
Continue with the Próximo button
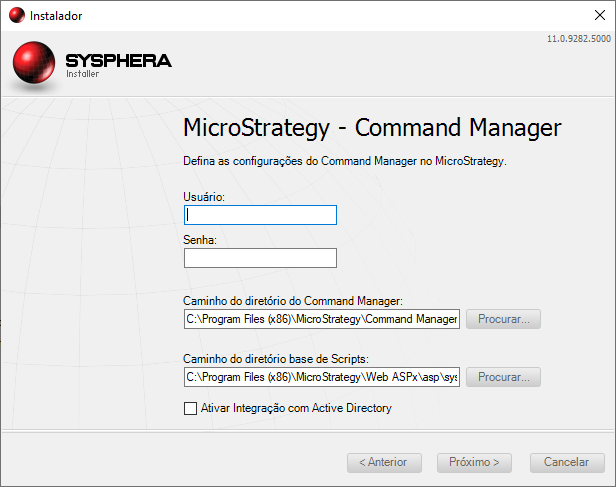pyautogui.click(x=474, y=463)
